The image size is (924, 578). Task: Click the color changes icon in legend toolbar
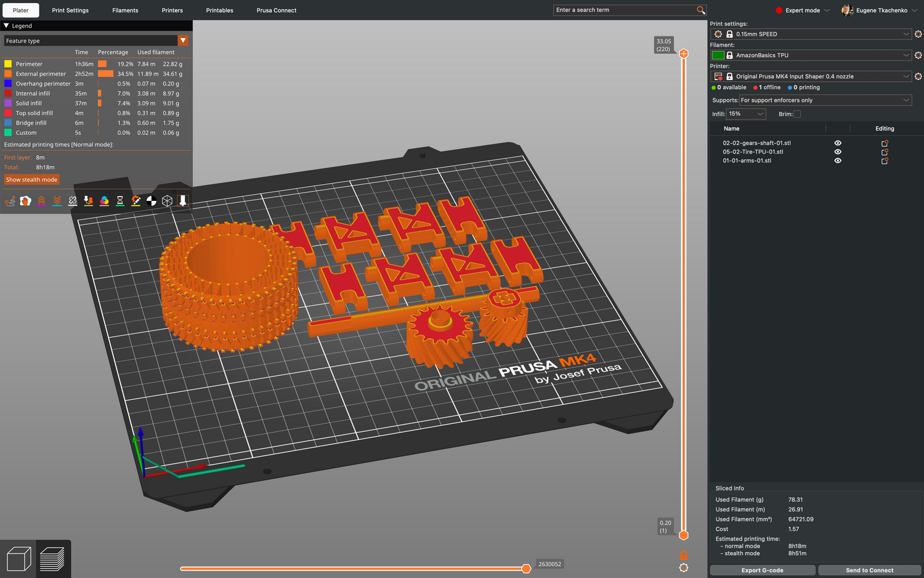pos(104,201)
